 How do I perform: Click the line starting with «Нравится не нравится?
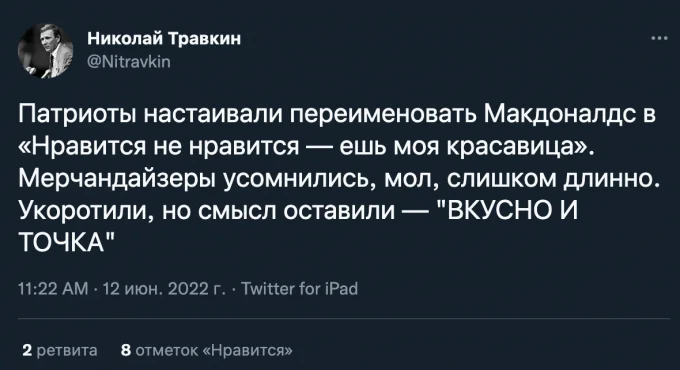306,147
